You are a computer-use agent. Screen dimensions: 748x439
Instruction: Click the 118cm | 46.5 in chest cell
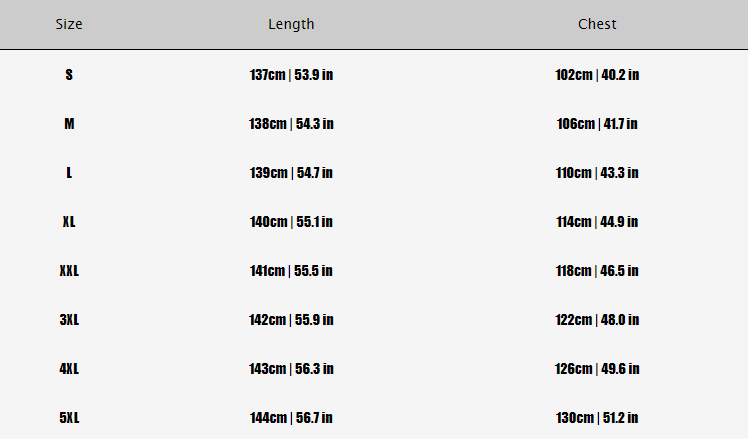click(597, 271)
